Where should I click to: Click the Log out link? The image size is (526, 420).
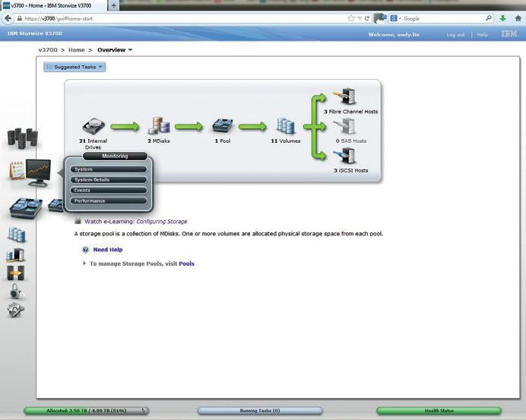coord(455,34)
